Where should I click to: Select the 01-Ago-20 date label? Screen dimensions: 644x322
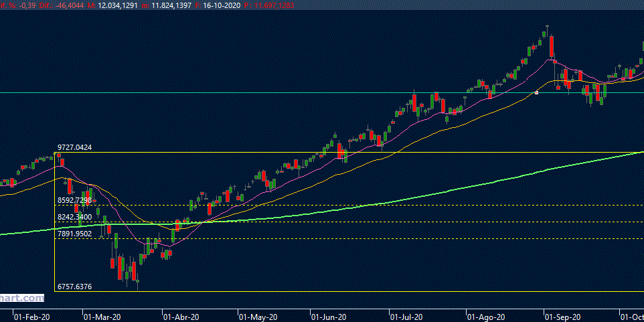coord(486,317)
